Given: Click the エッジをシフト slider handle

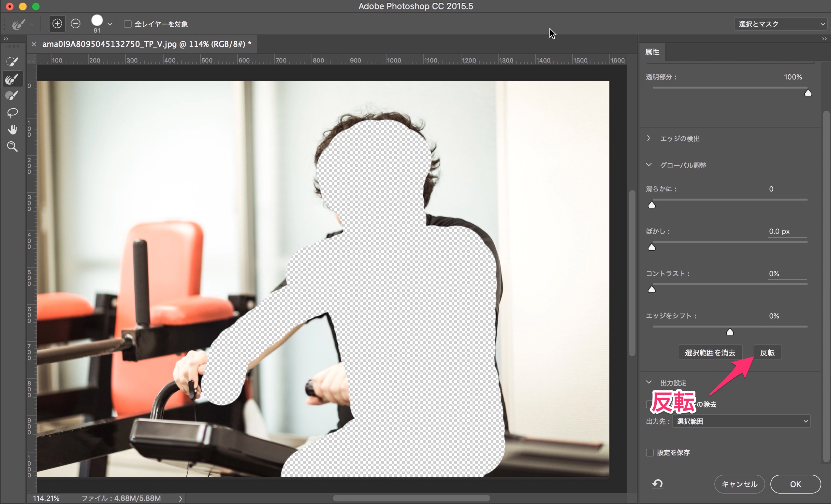Looking at the screenshot, I should coord(730,332).
